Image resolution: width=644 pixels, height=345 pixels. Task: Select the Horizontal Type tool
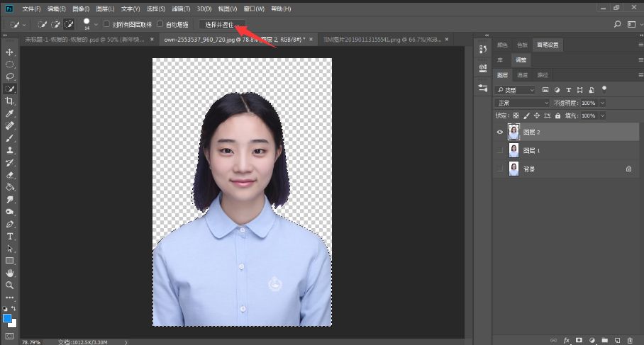[10, 236]
